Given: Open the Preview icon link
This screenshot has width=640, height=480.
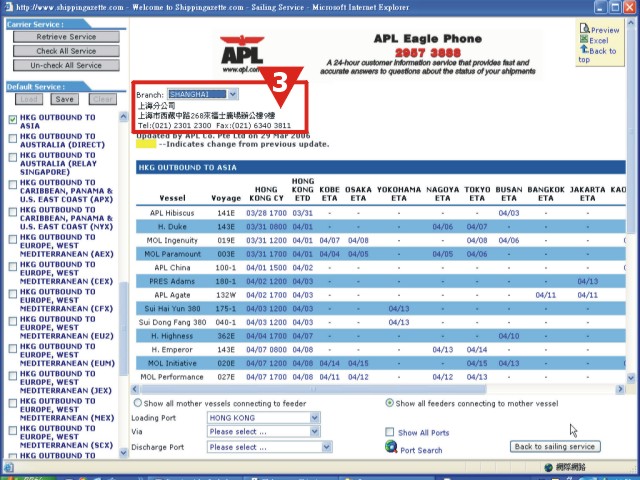Looking at the screenshot, I should [584, 29].
